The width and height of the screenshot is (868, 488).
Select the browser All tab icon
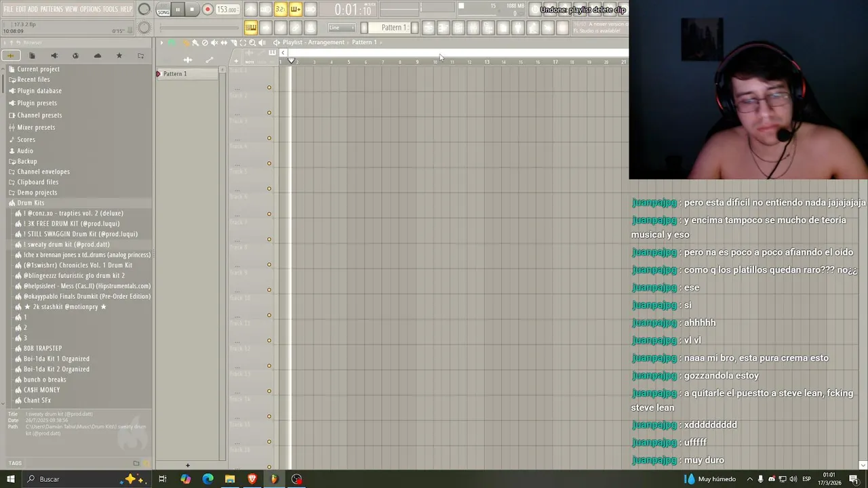tap(10, 56)
